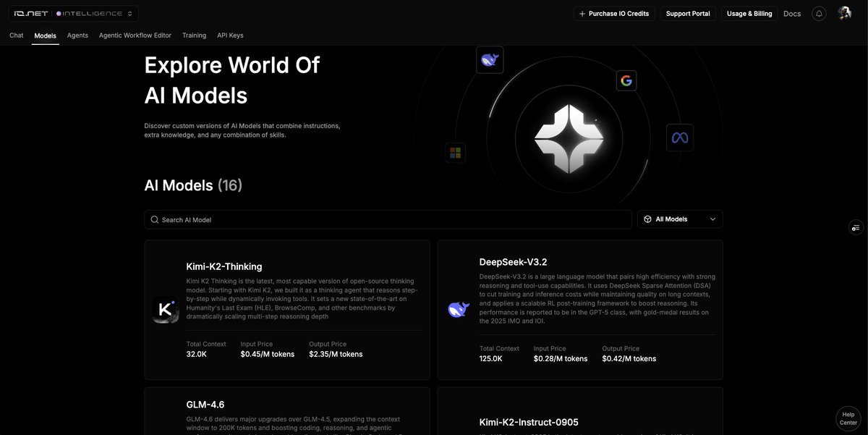This screenshot has height=435, width=868.
Task: Open the Kimi-K2-Instruct-0905 model title
Action: 529,422
